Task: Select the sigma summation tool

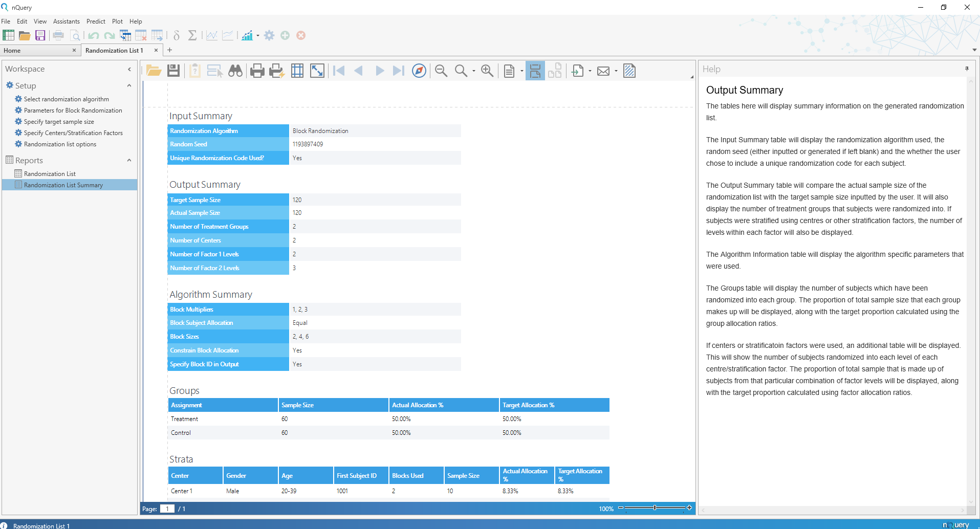Action: click(193, 35)
